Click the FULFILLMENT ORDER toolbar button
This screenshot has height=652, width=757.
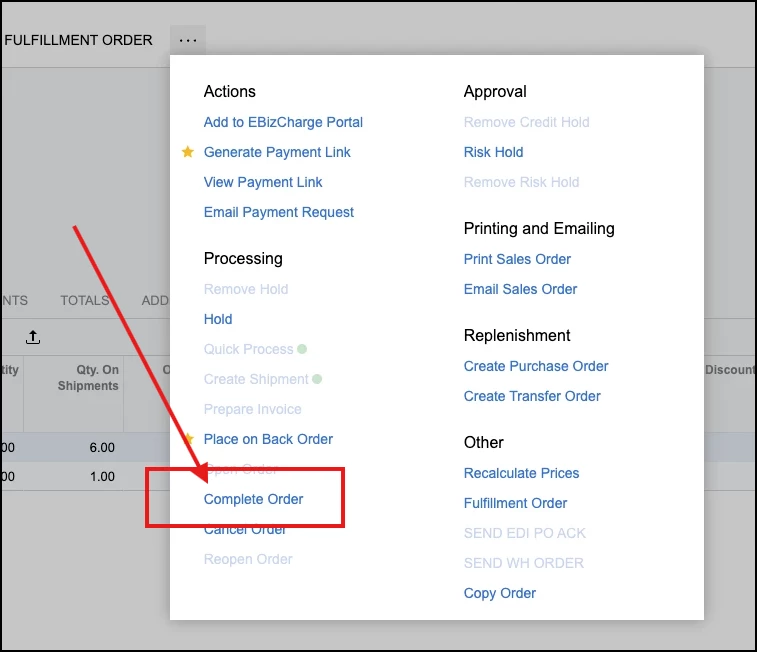tap(78, 40)
